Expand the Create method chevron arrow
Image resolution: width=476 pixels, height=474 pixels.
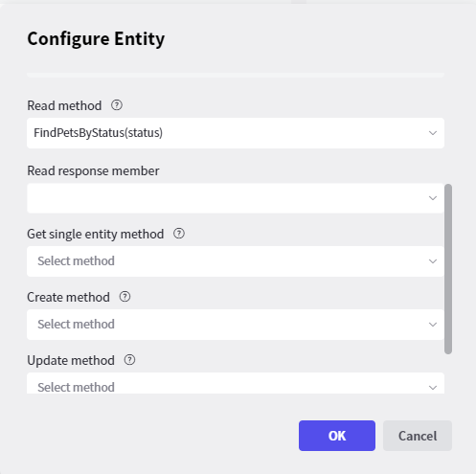click(x=433, y=325)
